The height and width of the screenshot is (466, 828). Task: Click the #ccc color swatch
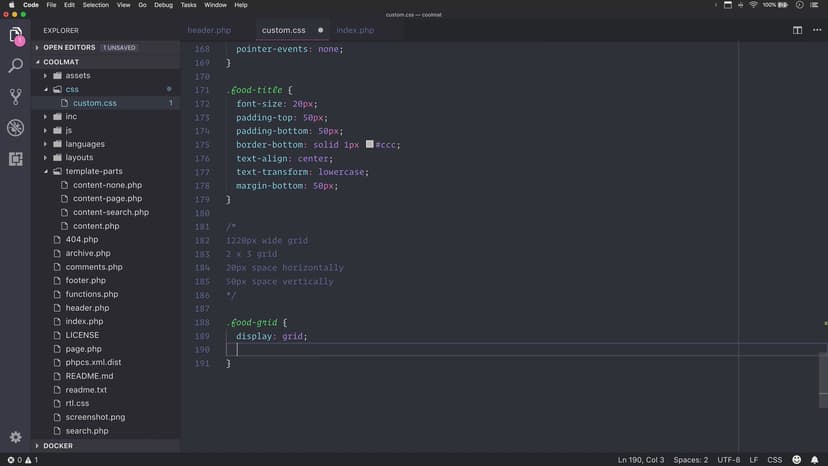[369, 144]
